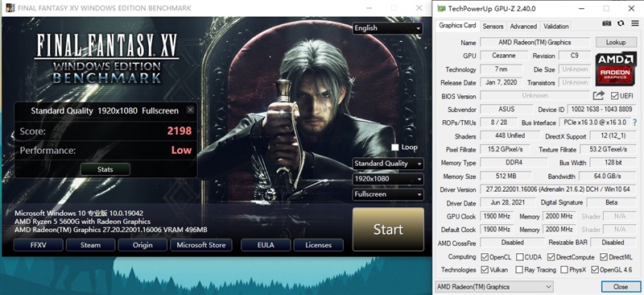Screen dimensions: 644x295
Task: Click the Performance value Low
Action: tap(182, 150)
